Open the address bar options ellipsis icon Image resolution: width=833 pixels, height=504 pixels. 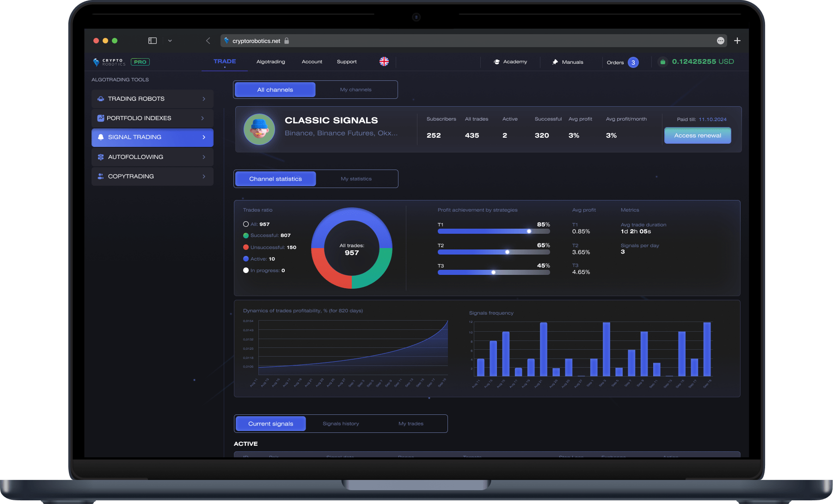pyautogui.click(x=720, y=41)
